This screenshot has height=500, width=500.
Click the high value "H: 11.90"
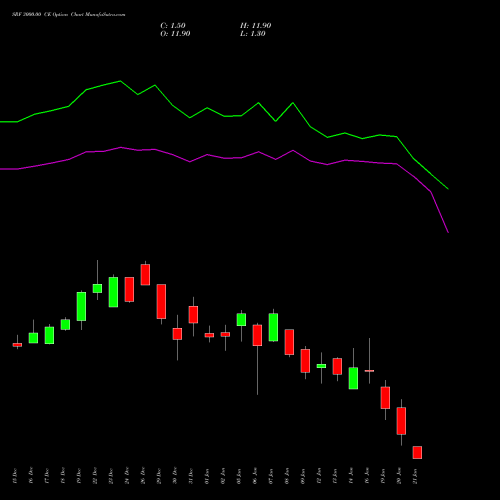click(256, 26)
